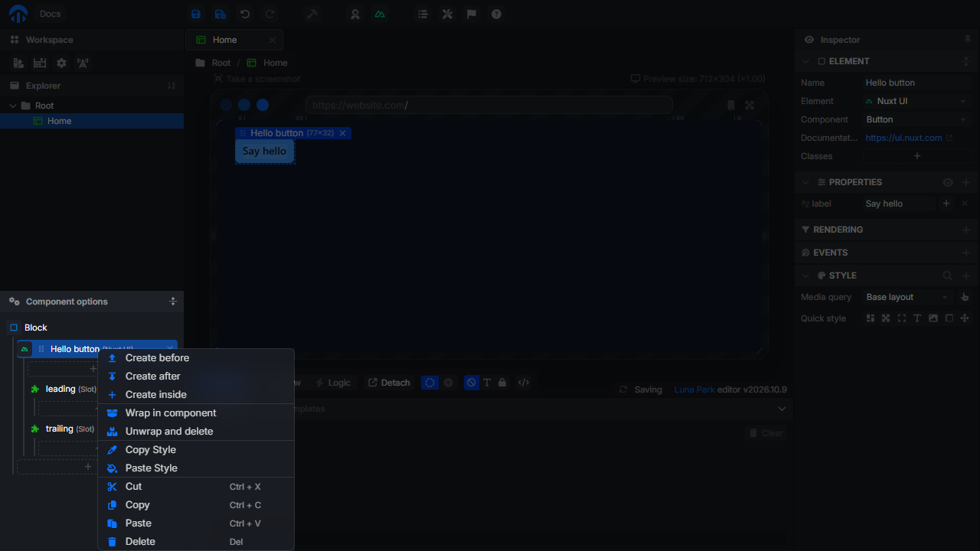Click the Quick style text T icon

(917, 318)
